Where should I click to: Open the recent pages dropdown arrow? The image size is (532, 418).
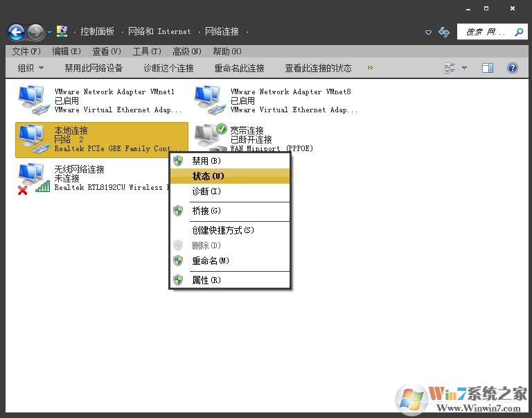(x=50, y=33)
